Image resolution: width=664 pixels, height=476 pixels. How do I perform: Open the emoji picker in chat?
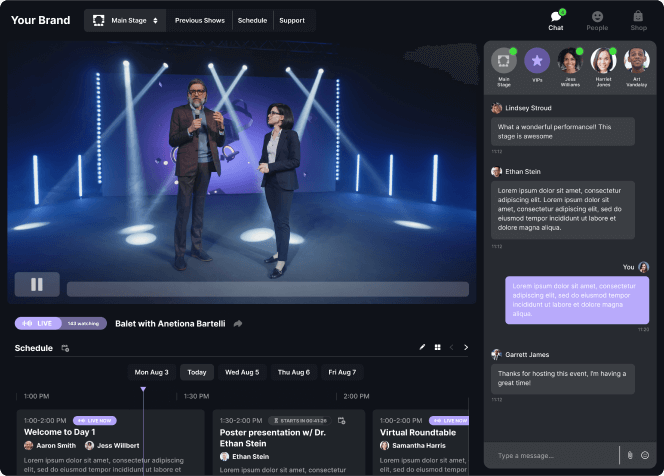pos(645,455)
